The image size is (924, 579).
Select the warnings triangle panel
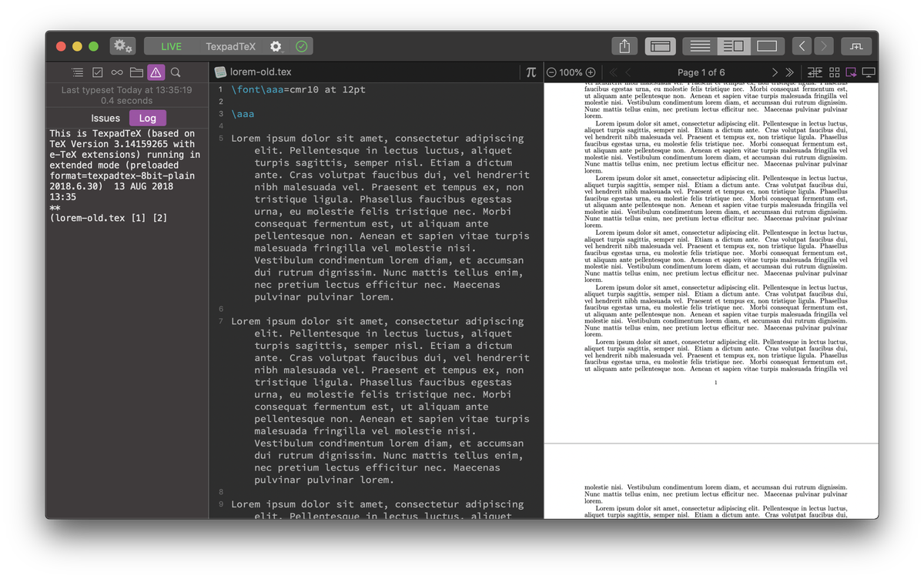[156, 72]
